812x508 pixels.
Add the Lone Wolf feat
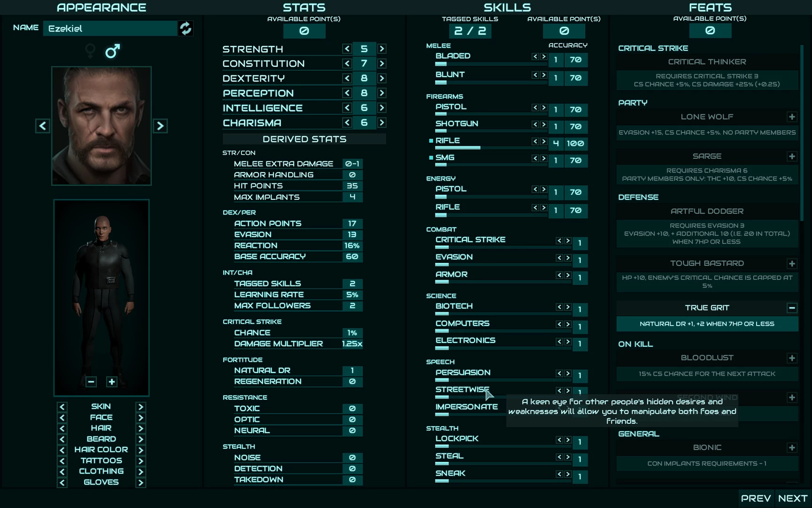tap(792, 117)
